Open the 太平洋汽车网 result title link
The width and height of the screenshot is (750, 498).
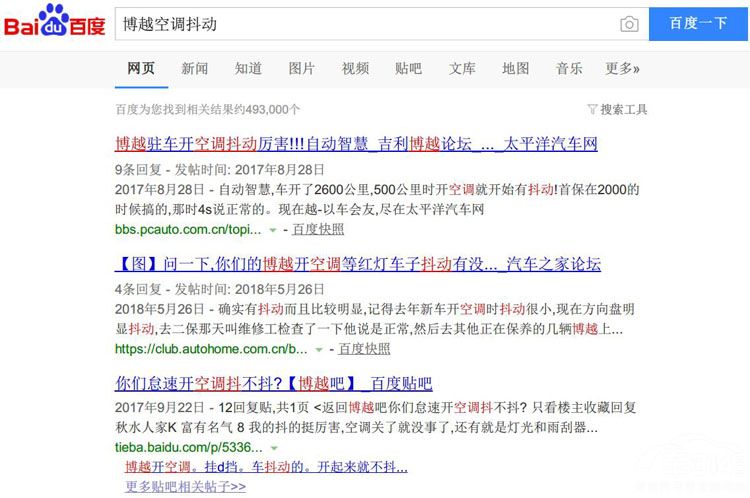coord(356,144)
